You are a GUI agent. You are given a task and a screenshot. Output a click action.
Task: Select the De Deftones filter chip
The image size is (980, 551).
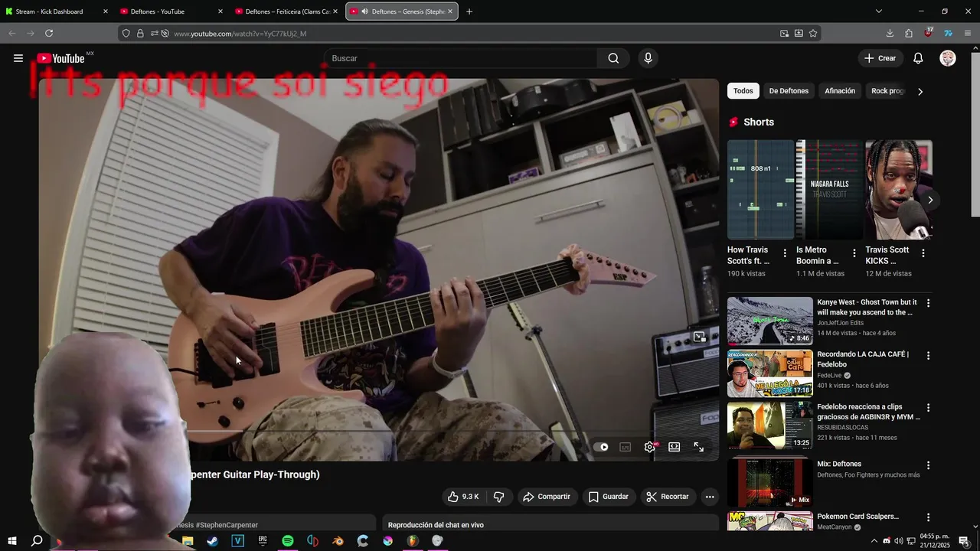click(789, 91)
